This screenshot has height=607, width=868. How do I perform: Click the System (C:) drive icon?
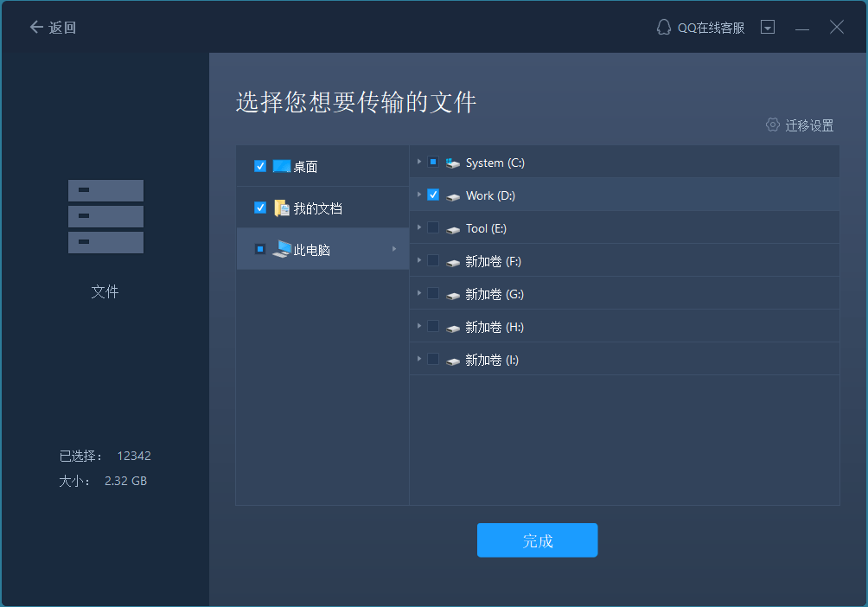point(454,163)
